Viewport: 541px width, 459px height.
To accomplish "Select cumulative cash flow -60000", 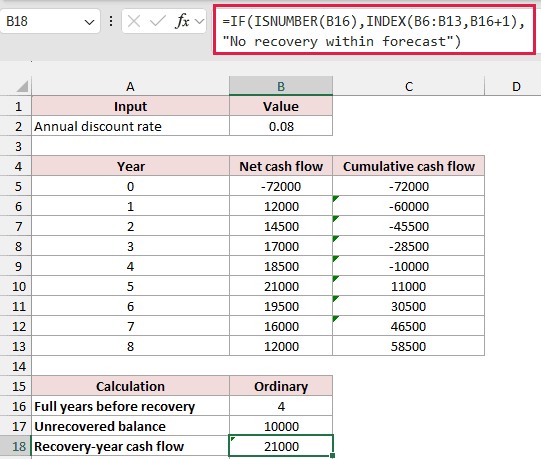I will click(409, 206).
